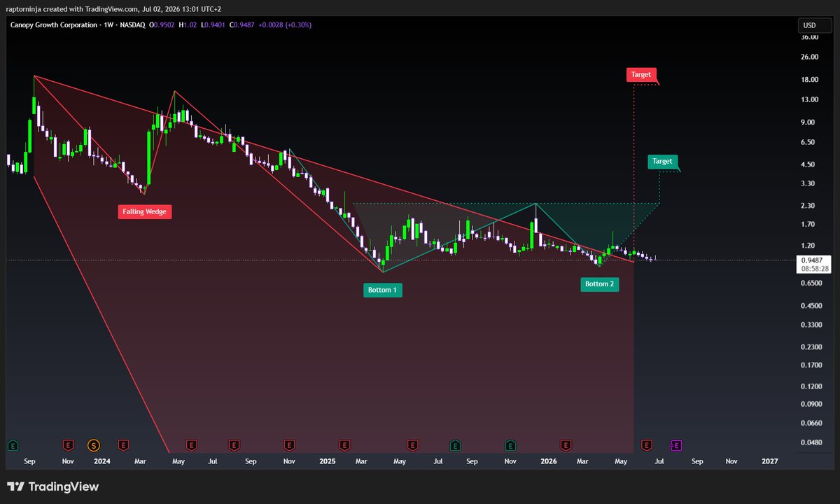Viewport: 840px width, 504px height.
Task: Click the red earnings marker below Nov 2023
Action: pos(68,444)
